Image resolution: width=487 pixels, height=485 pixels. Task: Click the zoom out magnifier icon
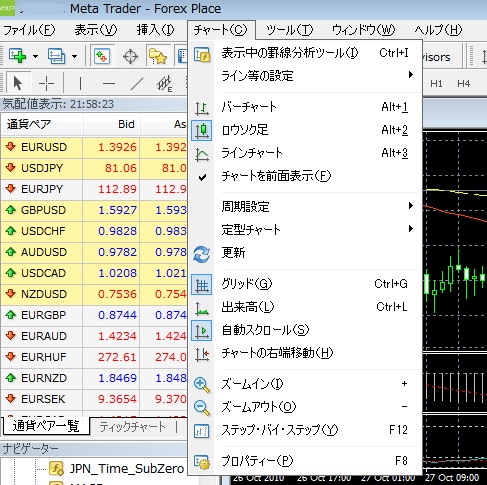point(202,408)
